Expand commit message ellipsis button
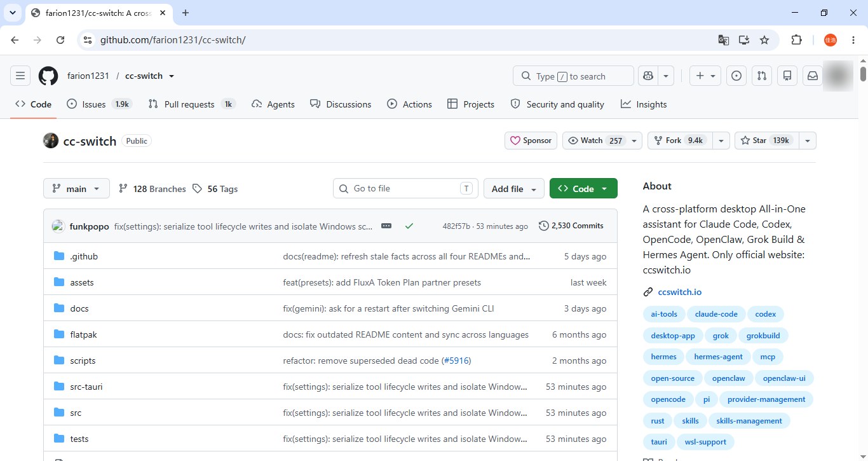 (x=386, y=226)
